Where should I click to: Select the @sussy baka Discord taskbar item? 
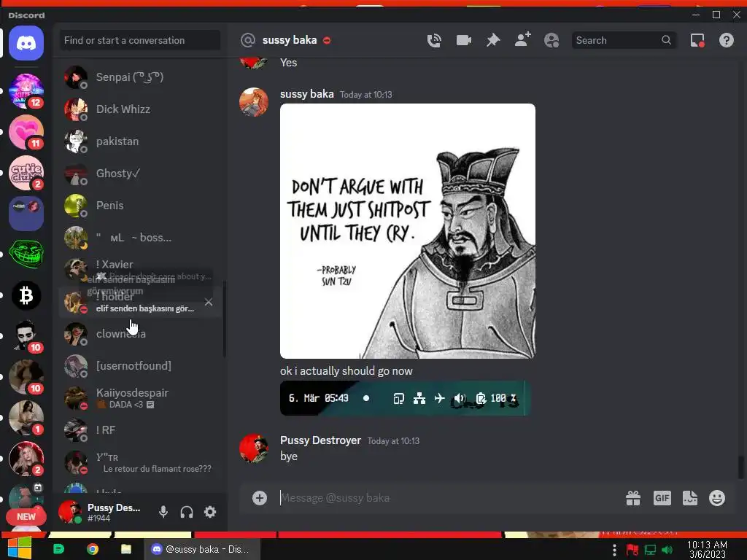[202, 549]
